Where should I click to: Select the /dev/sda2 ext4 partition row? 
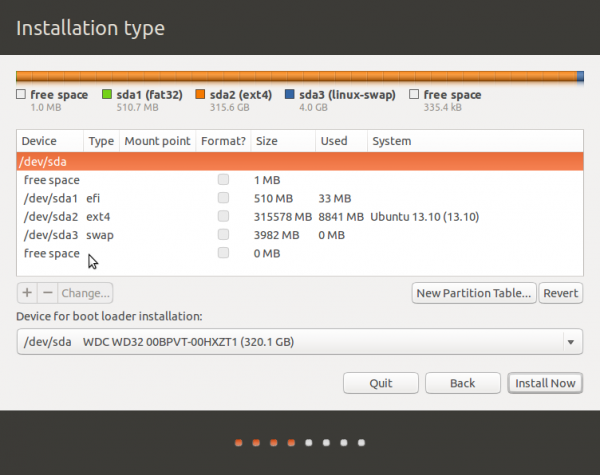(x=150, y=216)
